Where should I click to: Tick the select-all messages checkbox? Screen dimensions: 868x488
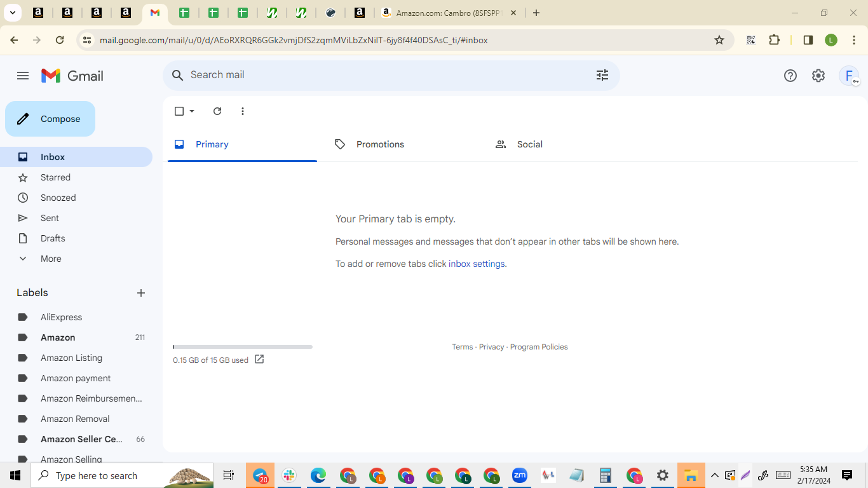pyautogui.click(x=179, y=111)
